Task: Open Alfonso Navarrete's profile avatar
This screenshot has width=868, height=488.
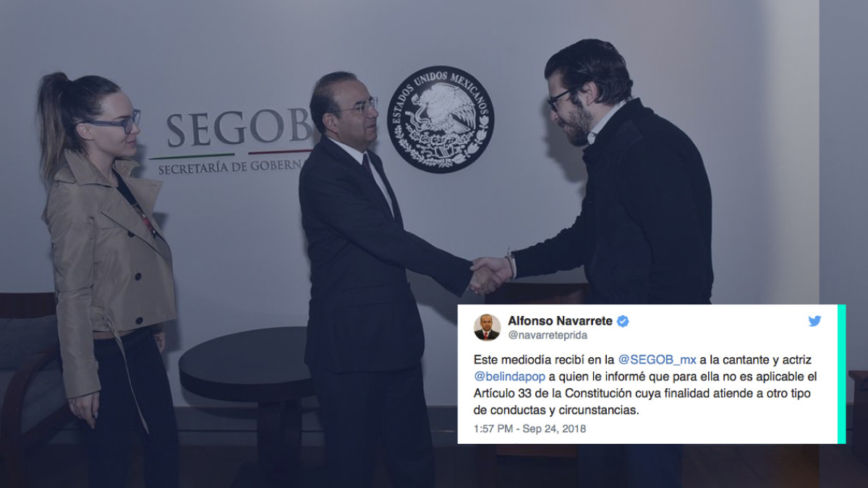Action: (487, 328)
